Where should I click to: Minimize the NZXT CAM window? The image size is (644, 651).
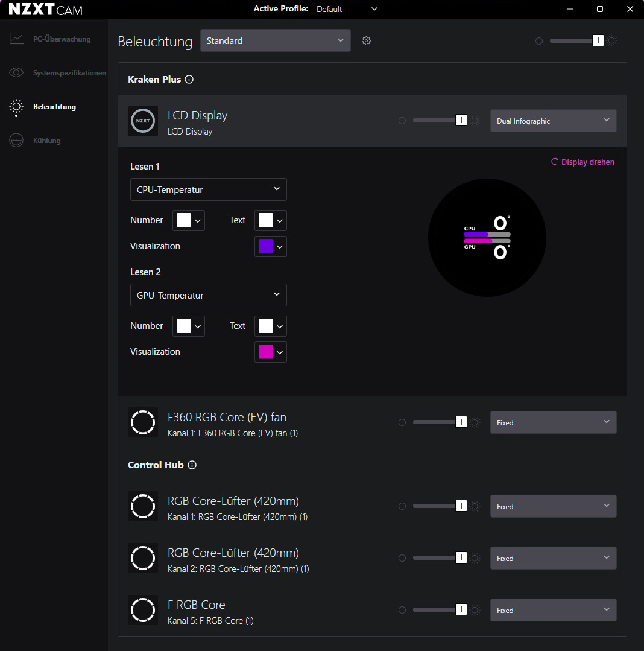(x=570, y=9)
